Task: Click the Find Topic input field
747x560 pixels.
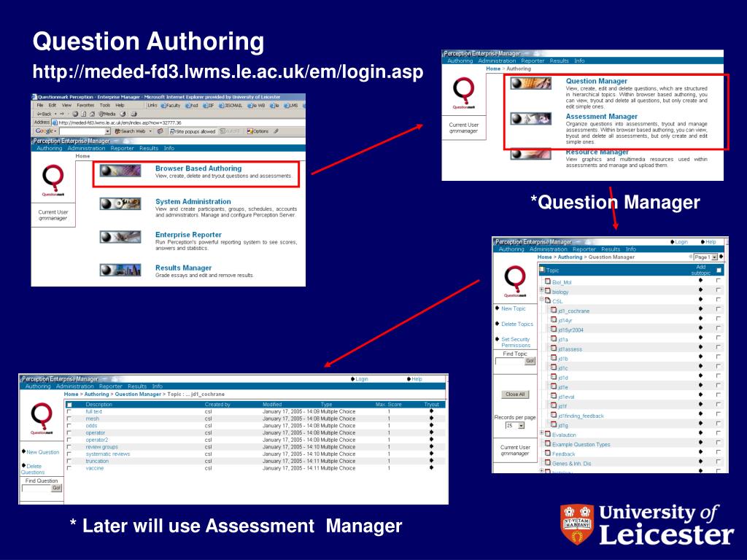Action: (510, 361)
